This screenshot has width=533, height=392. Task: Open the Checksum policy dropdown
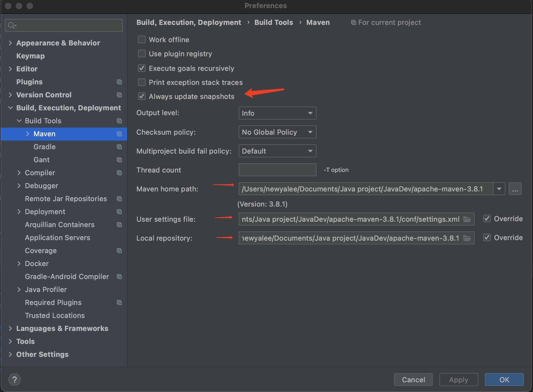[x=277, y=132]
